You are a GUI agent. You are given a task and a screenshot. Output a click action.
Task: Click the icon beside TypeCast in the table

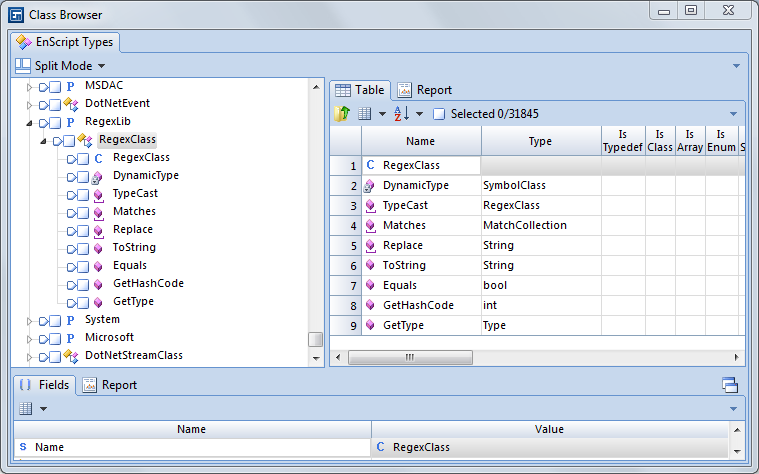[x=370, y=206]
